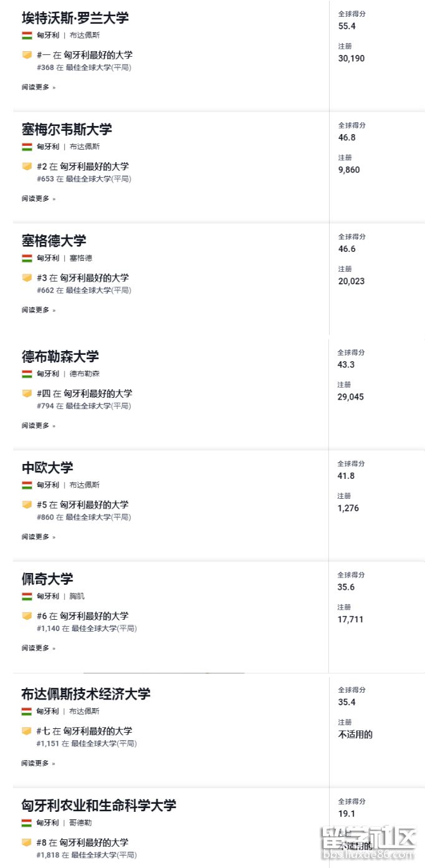Expand 阅读更多 under 佩奇大学

[x=38, y=649]
